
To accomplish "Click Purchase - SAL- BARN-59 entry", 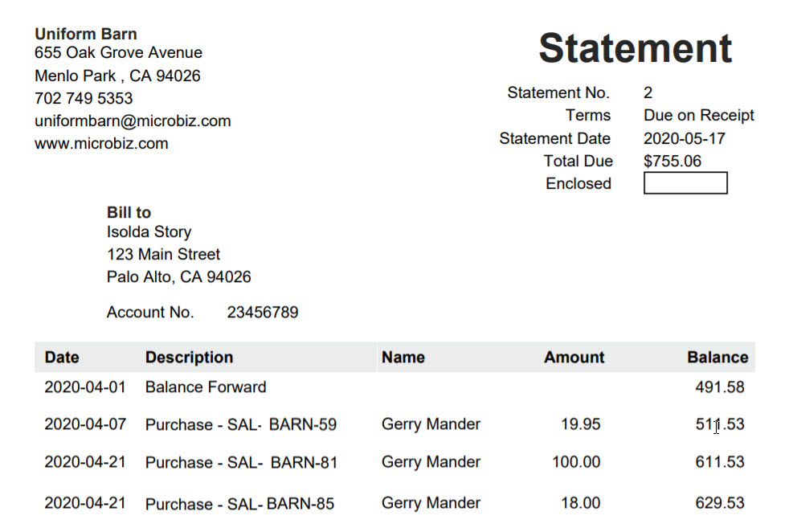I will click(241, 424).
